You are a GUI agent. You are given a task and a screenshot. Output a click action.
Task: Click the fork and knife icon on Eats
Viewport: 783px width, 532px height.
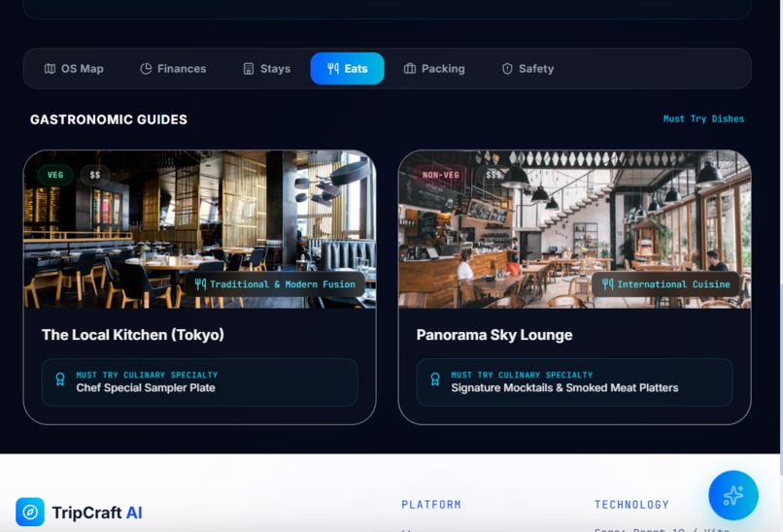pos(333,69)
